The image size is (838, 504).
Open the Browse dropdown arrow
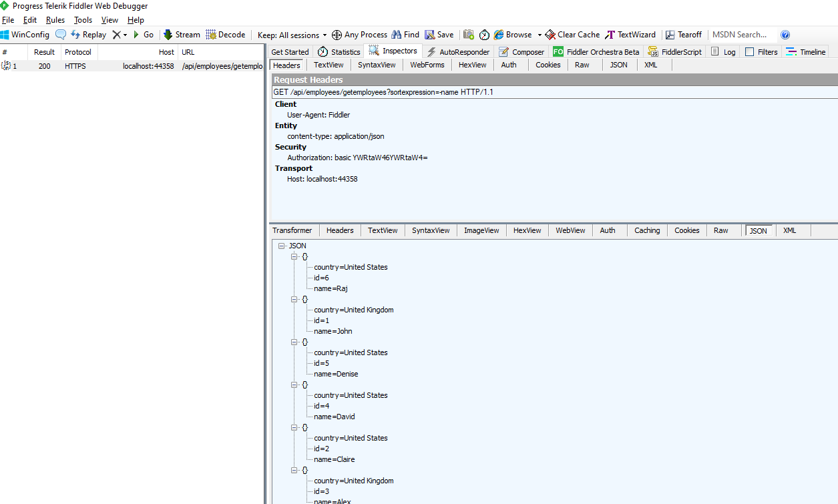click(x=540, y=35)
